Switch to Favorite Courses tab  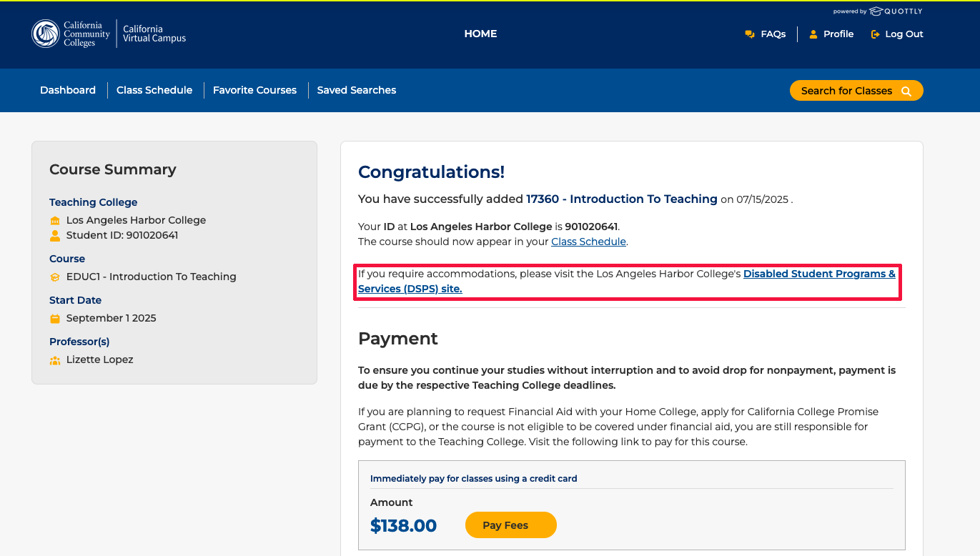pyautogui.click(x=254, y=90)
